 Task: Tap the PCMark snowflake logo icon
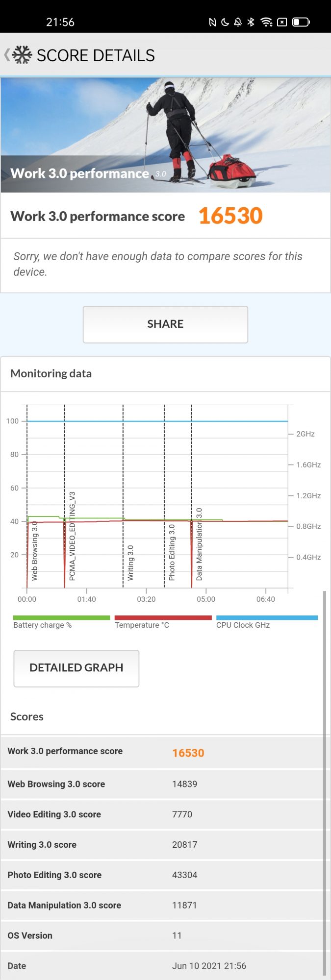click(x=22, y=55)
